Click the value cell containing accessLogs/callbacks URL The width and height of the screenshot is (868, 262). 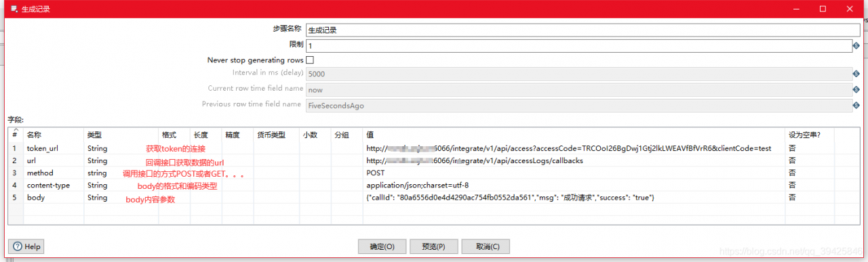coord(574,160)
